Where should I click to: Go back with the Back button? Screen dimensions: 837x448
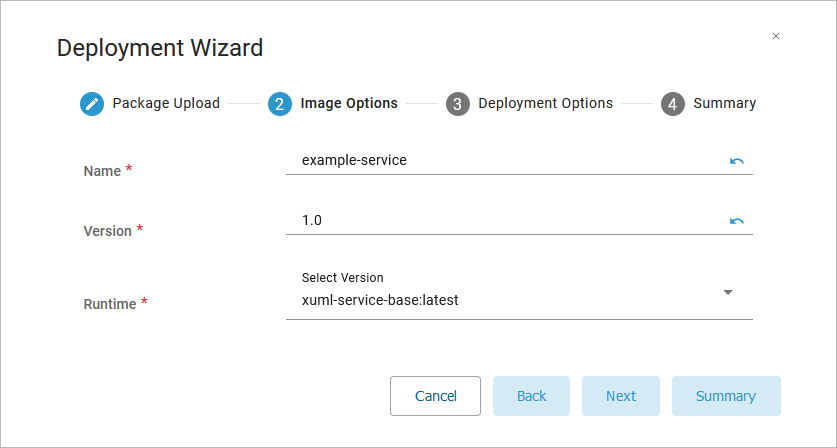[531, 396]
